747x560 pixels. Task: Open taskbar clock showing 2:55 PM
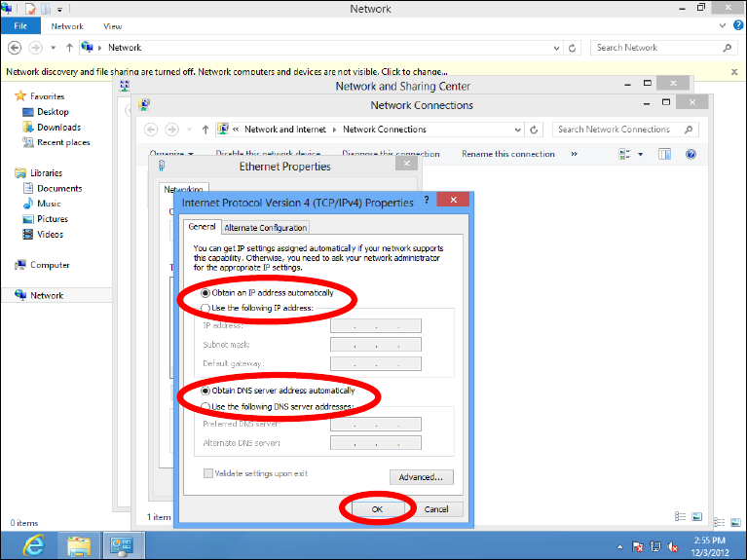tap(710, 546)
